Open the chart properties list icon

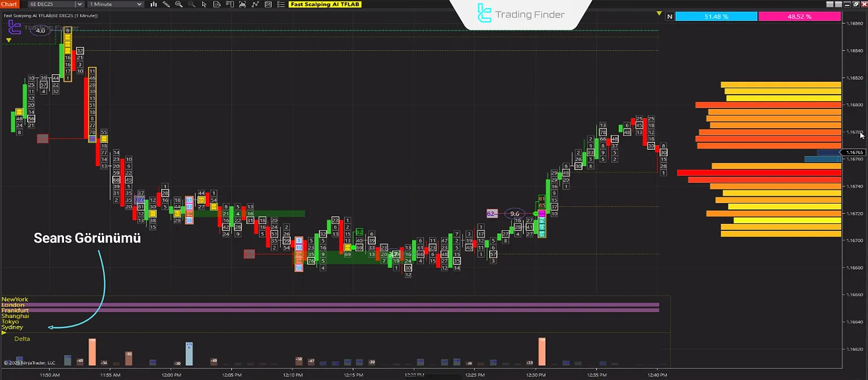coord(280,4)
